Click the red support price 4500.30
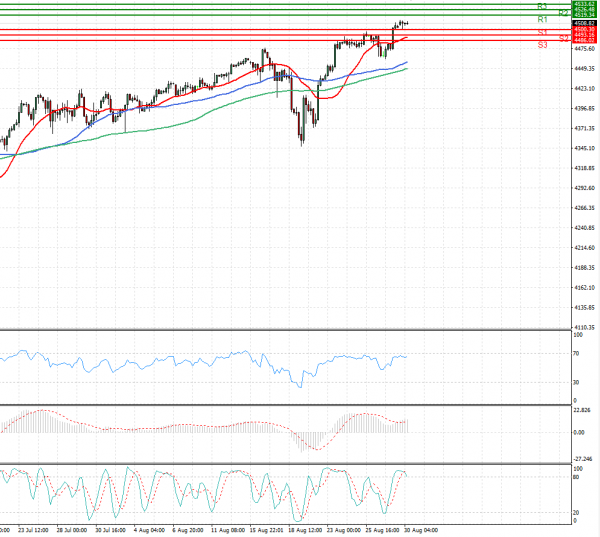This screenshot has width=600, height=537. [x=584, y=29]
